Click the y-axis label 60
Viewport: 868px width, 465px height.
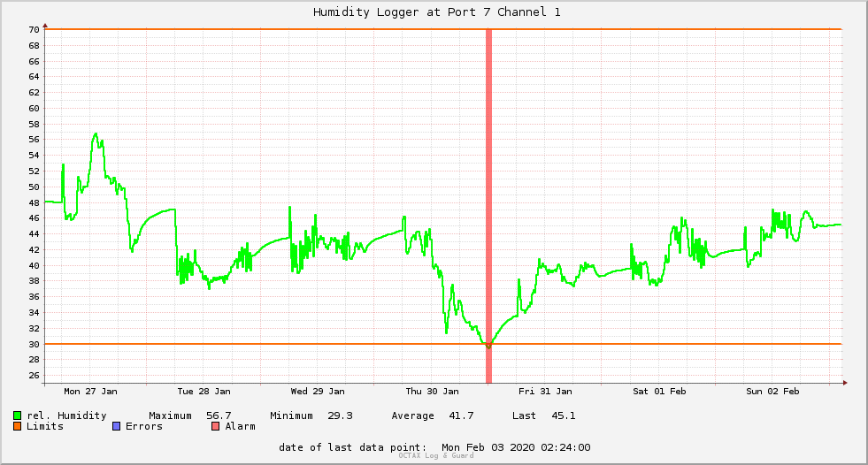point(34,109)
